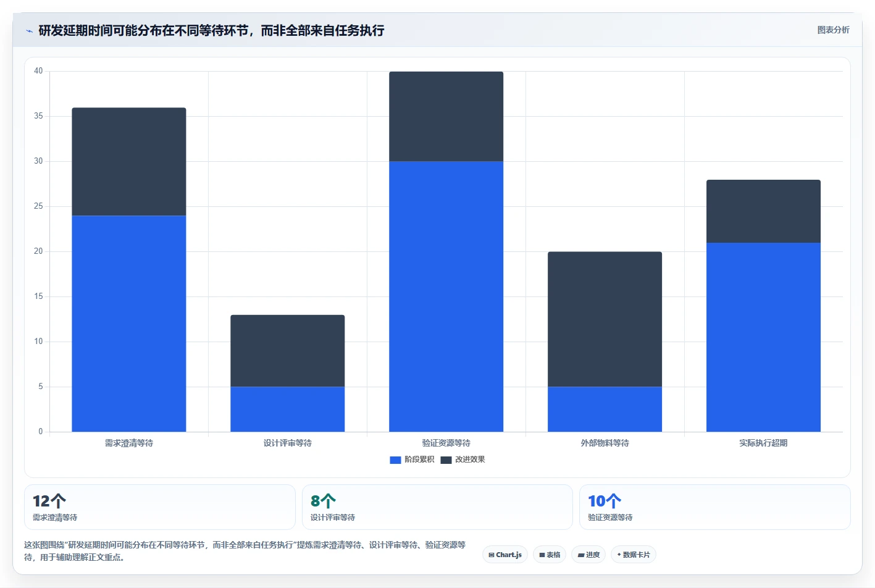Click the chart title starting 研发延期时间
Viewport: 875px width, 588px height.
[x=211, y=30]
